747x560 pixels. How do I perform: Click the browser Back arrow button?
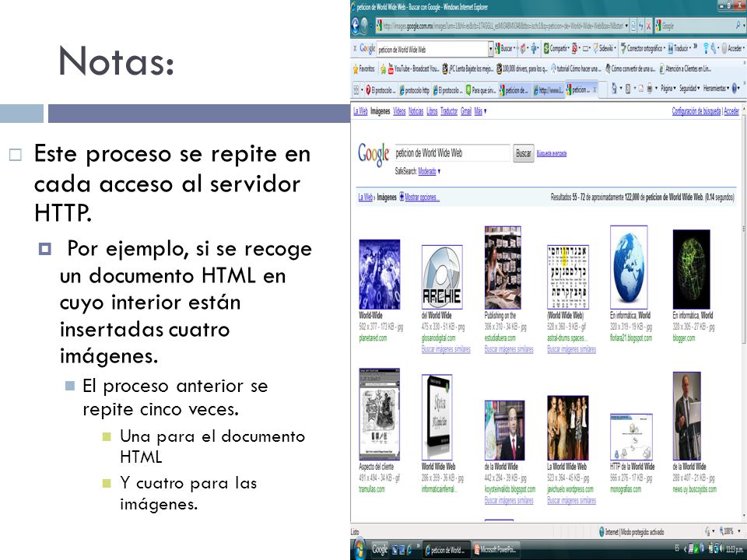click(x=355, y=26)
